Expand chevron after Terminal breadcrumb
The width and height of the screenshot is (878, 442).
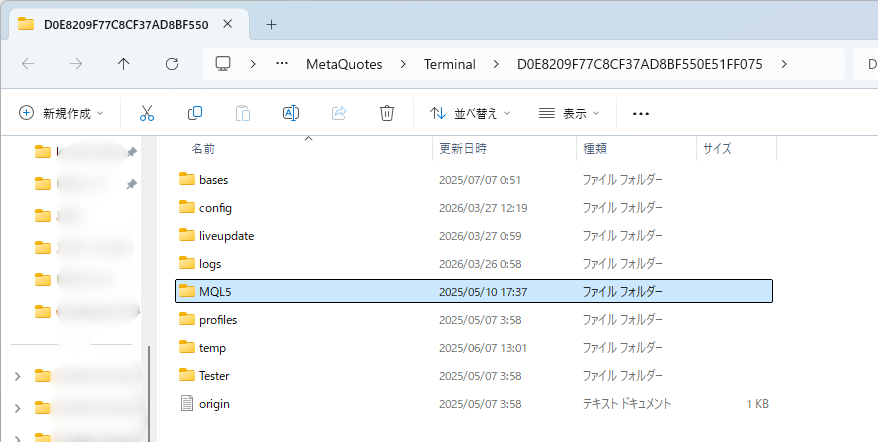(x=496, y=64)
